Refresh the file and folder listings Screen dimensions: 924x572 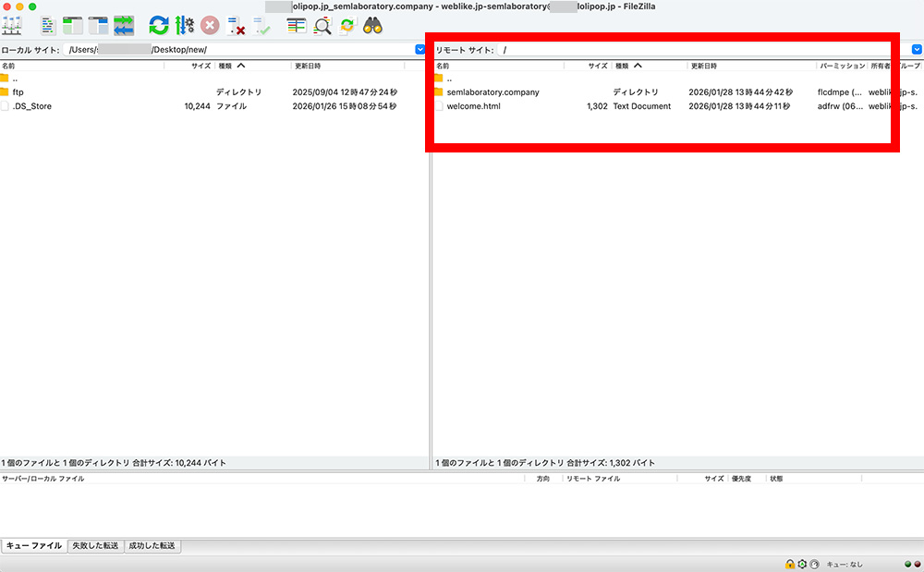(155, 26)
